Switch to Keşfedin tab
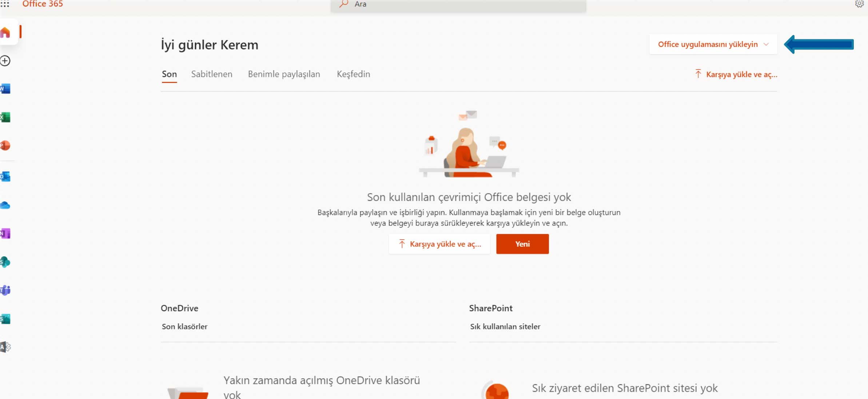This screenshot has height=399, width=868. click(353, 74)
